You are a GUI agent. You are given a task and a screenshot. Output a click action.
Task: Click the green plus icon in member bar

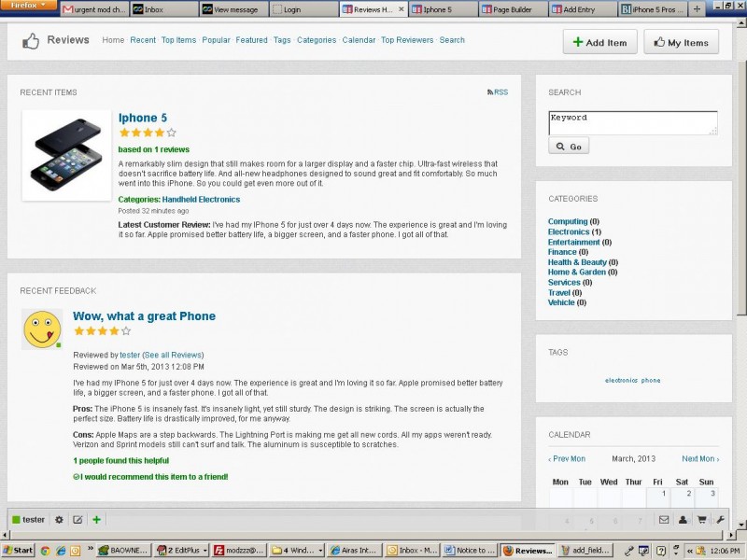click(97, 520)
